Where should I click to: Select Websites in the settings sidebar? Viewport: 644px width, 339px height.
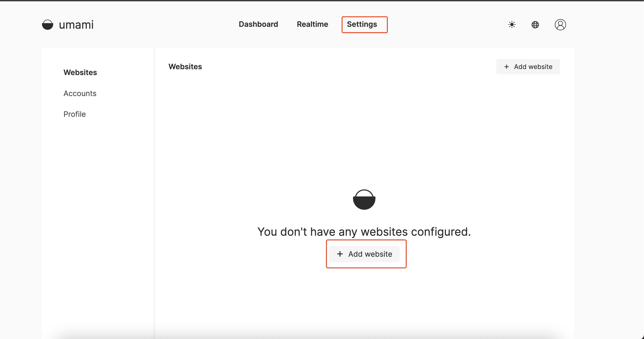pos(80,73)
